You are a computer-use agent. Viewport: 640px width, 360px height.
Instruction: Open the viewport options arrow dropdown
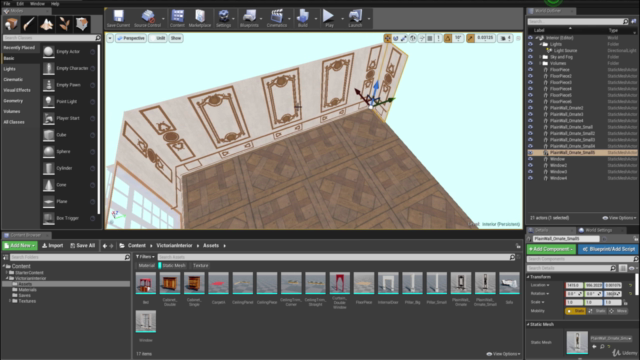(110, 38)
